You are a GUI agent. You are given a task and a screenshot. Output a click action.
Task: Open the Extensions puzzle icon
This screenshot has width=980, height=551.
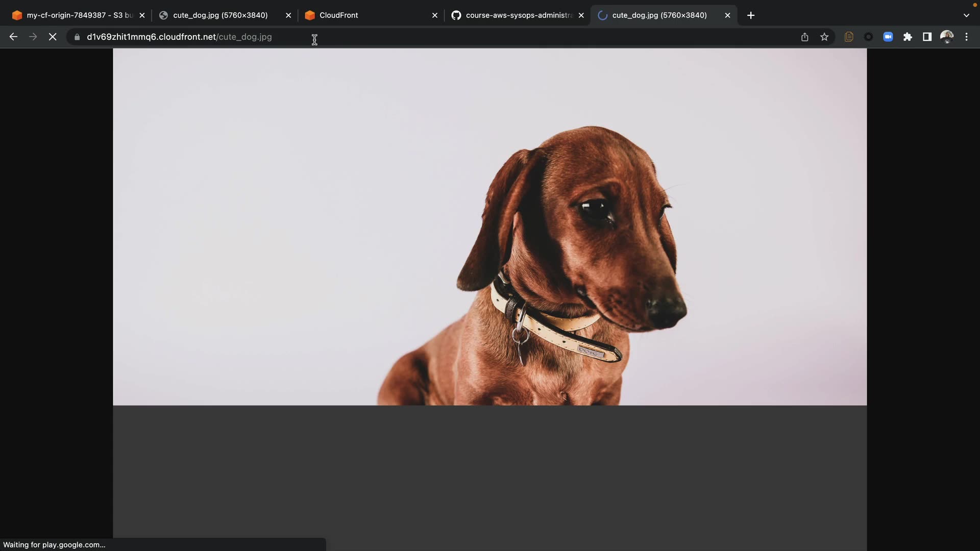908,37
